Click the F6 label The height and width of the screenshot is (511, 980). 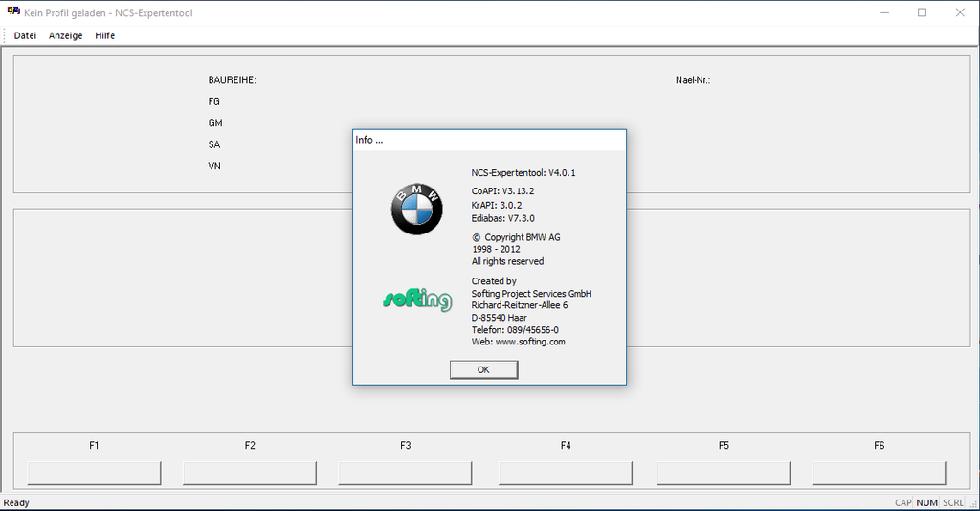(x=879, y=445)
